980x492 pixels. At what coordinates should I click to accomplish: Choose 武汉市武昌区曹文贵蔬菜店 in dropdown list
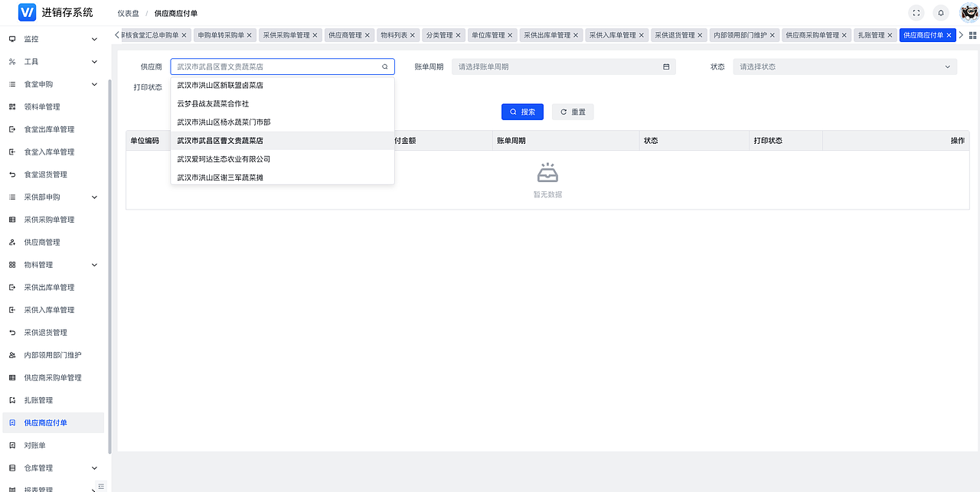283,141
